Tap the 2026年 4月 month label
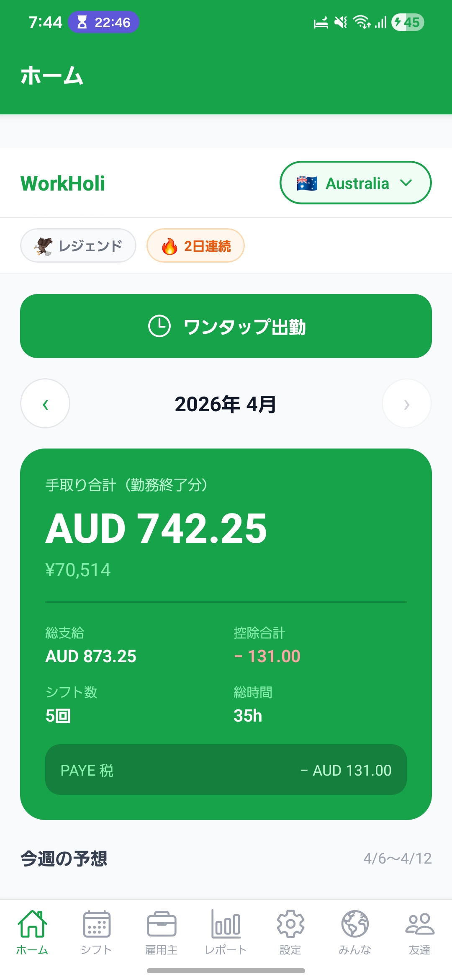The height and width of the screenshot is (980, 452). click(226, 404)
